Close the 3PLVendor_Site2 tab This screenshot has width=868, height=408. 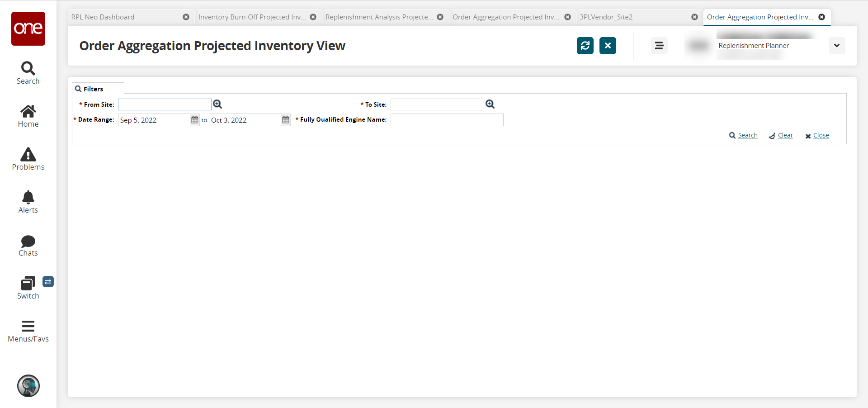(694, 17)
